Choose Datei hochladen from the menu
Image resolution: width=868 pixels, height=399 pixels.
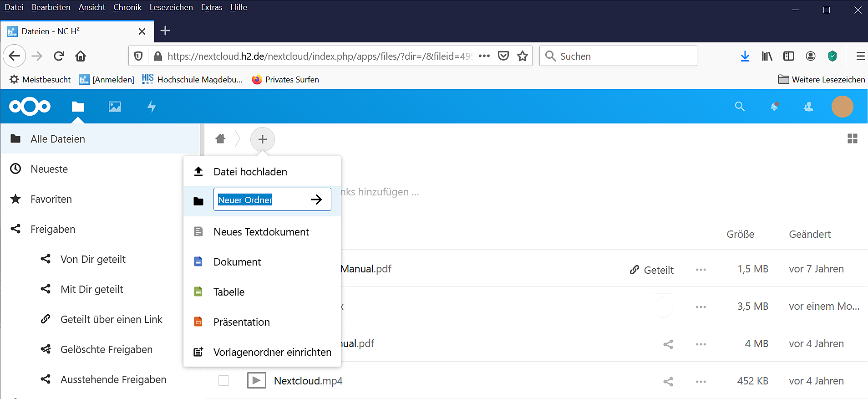(250, 172)
